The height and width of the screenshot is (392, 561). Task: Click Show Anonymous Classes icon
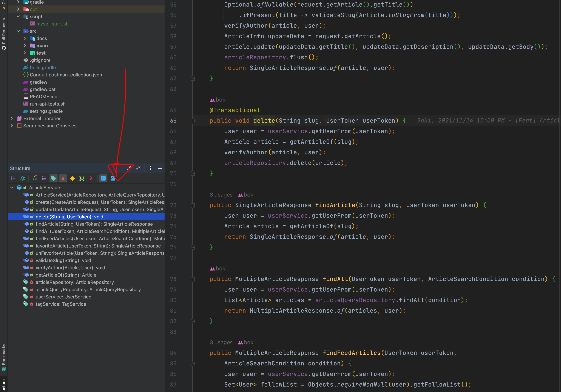(x=82, y=179)
